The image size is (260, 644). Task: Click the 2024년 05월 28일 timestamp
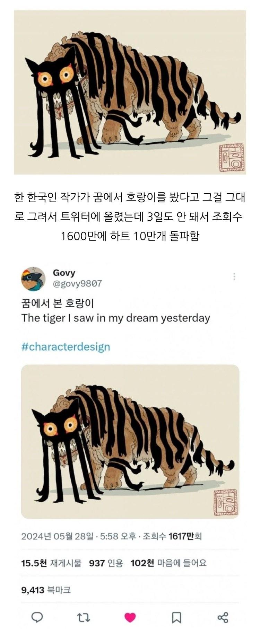click(57, 536)
